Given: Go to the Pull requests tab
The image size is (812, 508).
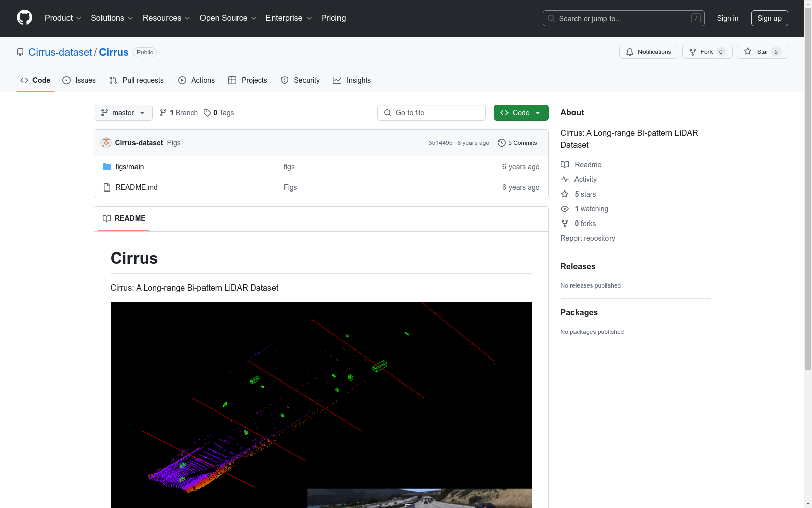Looking at the screenshot, I should pyautogui.click(x=137, y=80).
